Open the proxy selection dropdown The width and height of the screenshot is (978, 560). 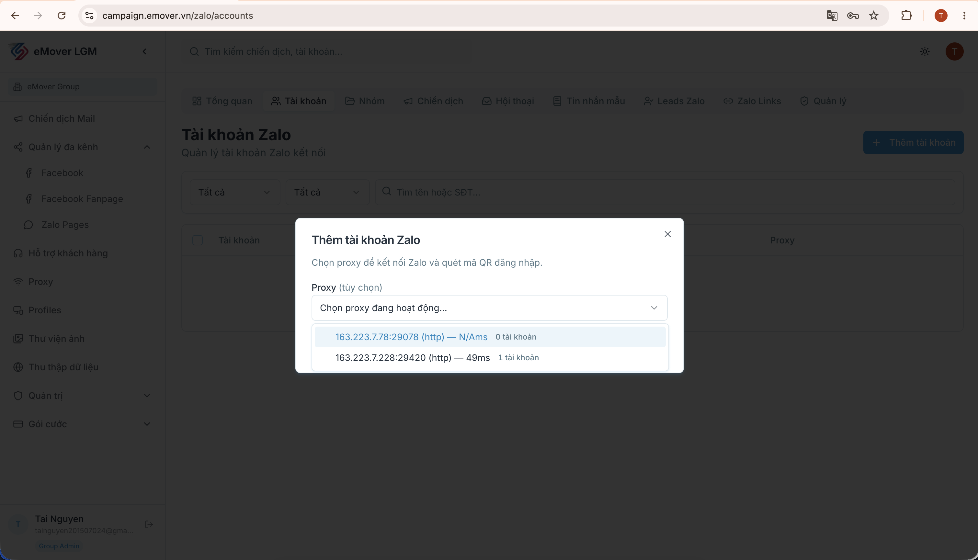point(489,308)
